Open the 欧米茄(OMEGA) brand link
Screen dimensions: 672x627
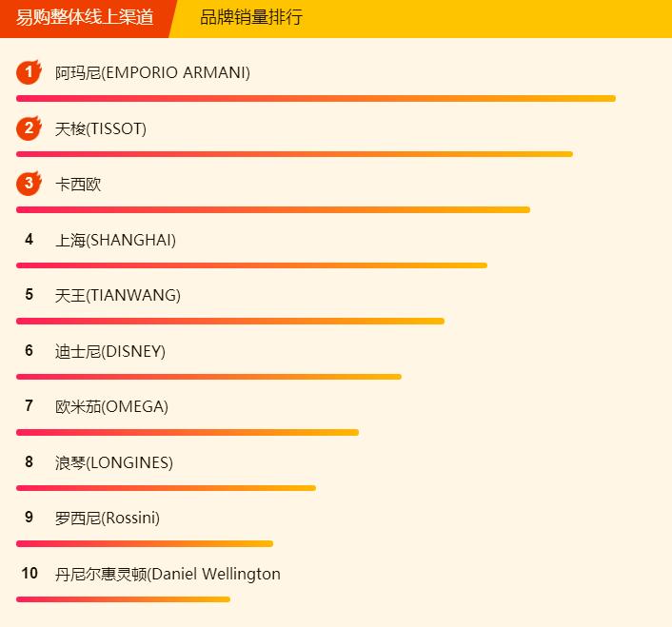click(111, 407)
